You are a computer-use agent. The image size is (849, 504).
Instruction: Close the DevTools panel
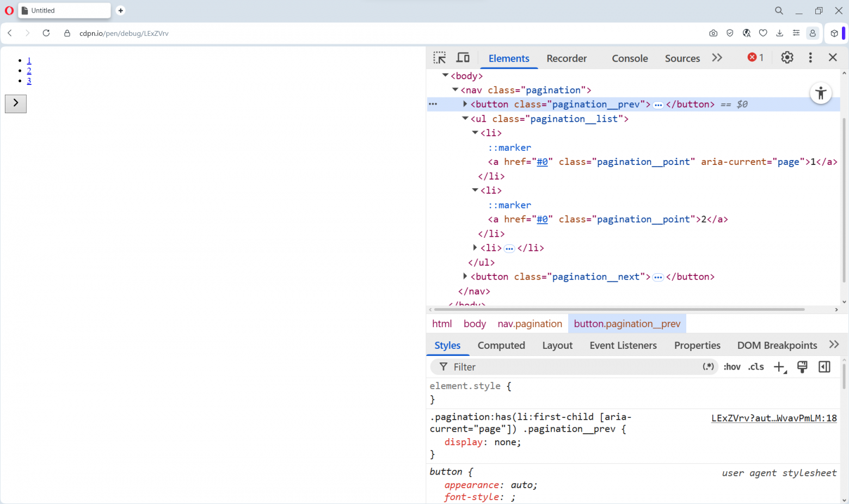coord(833,58)
